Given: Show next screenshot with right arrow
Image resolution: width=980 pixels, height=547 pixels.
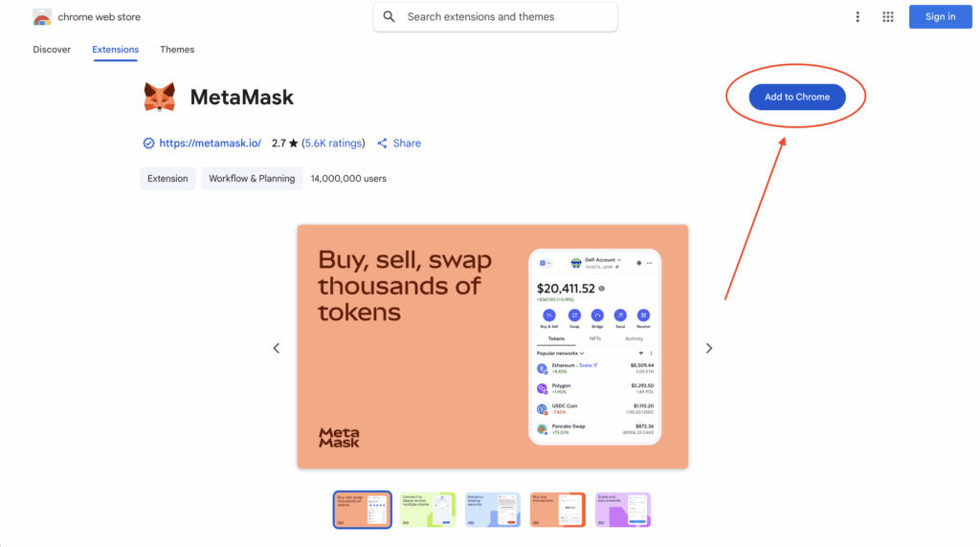Looking at the screenshot, I should point(709,348).
